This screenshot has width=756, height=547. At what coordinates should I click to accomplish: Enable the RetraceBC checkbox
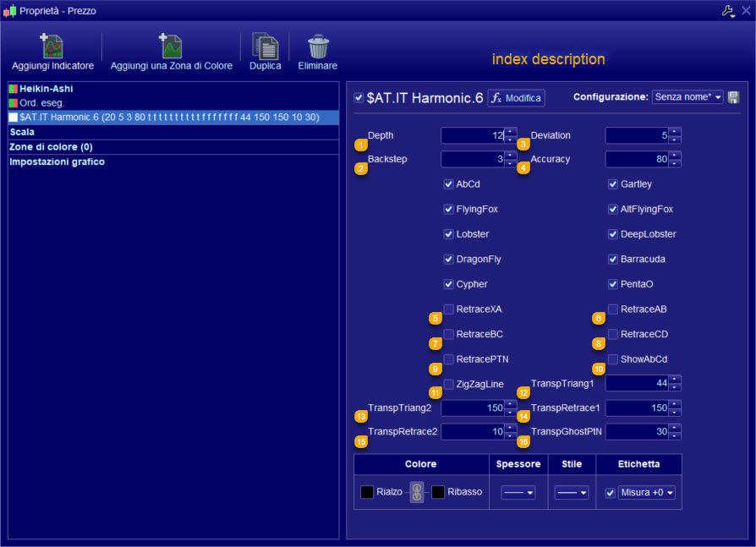(448, 334)
